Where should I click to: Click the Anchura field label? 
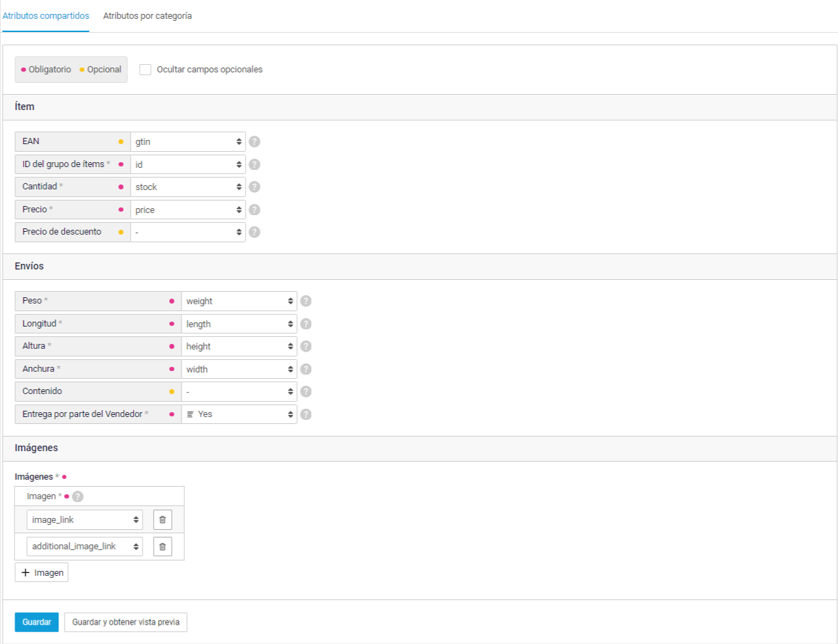(x=38, y=369)
